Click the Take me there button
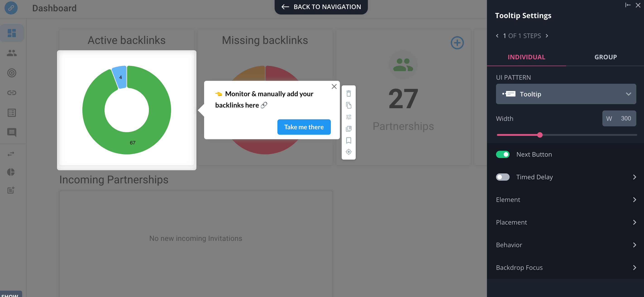644x297 pixels. point(303,127)
